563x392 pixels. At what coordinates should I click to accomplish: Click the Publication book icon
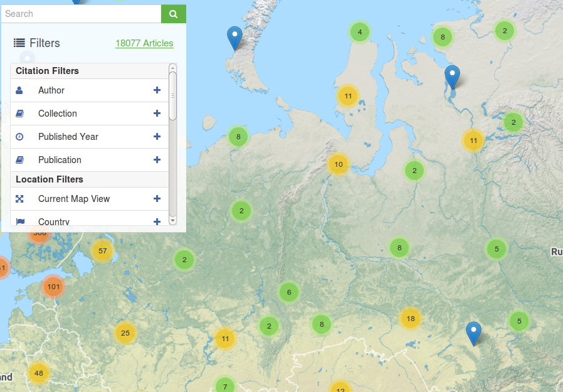click(19, 160)
